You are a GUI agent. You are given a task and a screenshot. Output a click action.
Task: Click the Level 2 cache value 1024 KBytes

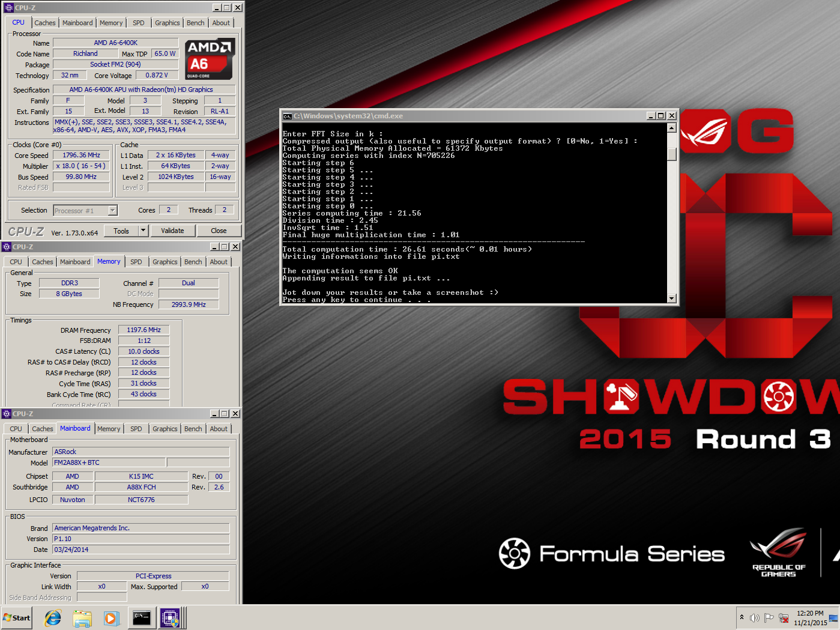tap(176, 177)
